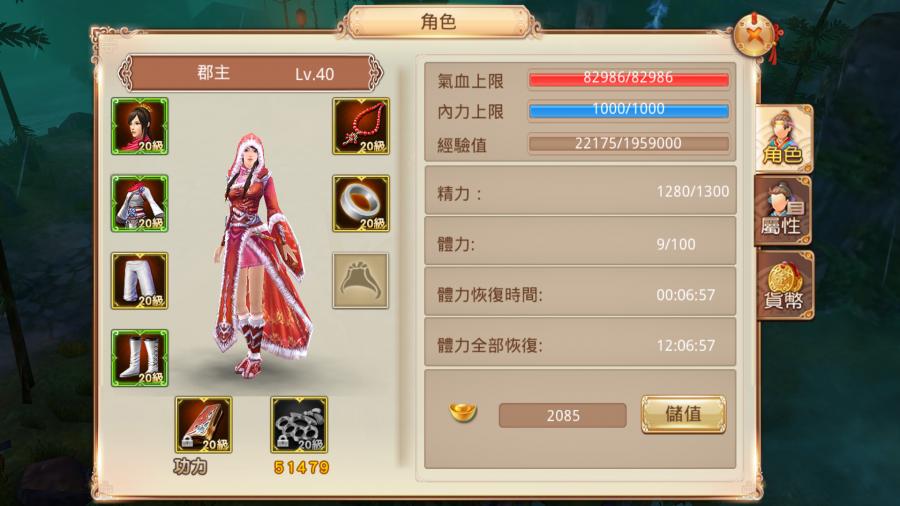
Task: Close the character panel with X
Action: (754, 36)
